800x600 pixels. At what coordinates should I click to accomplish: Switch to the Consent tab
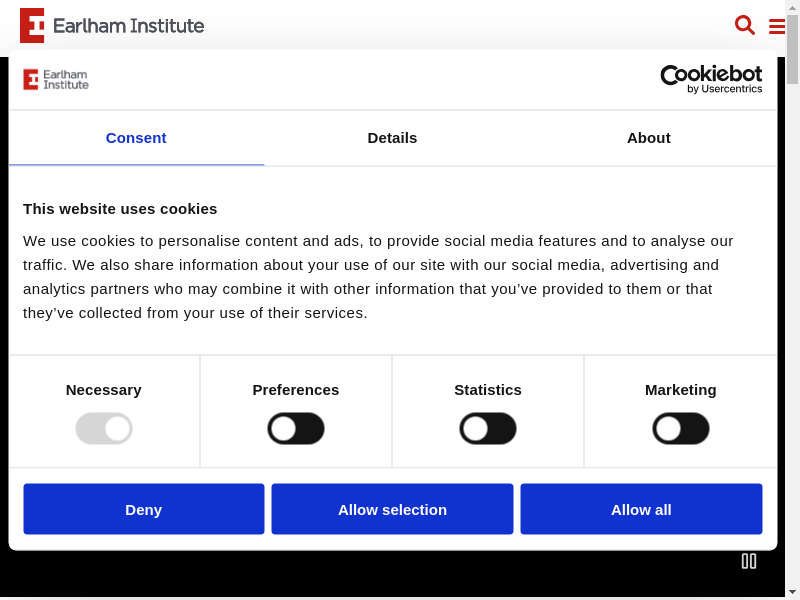(136, 138)
